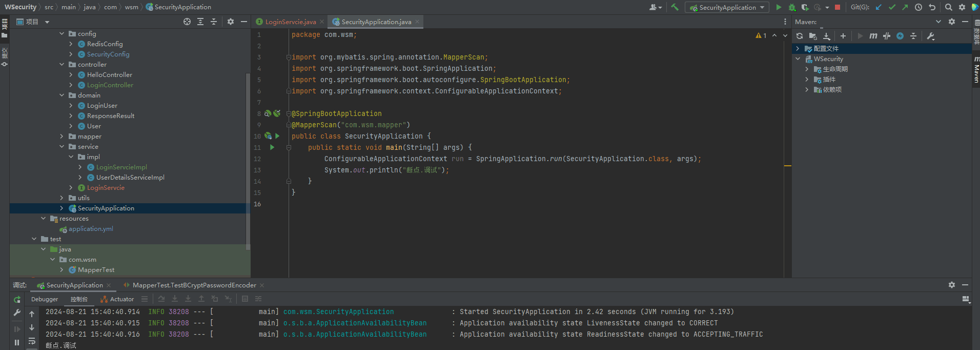The image size is (980, 350).
Task: Expand the mapper package node
Action: tap(62, 137)
